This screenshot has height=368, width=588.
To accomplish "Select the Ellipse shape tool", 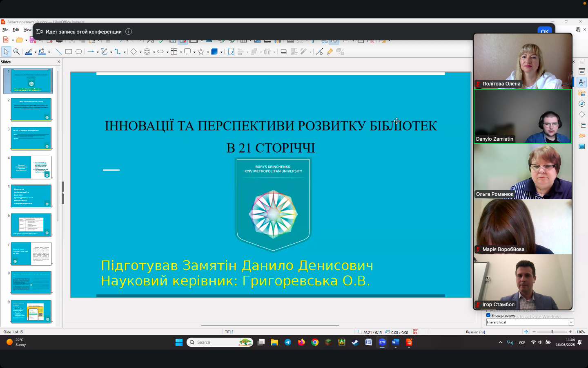I will point(79,52).
